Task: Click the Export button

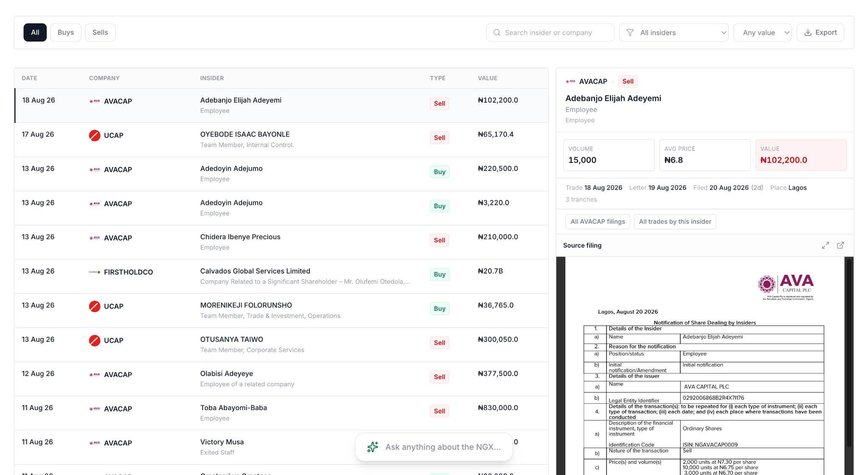Action: pos(821,33)
